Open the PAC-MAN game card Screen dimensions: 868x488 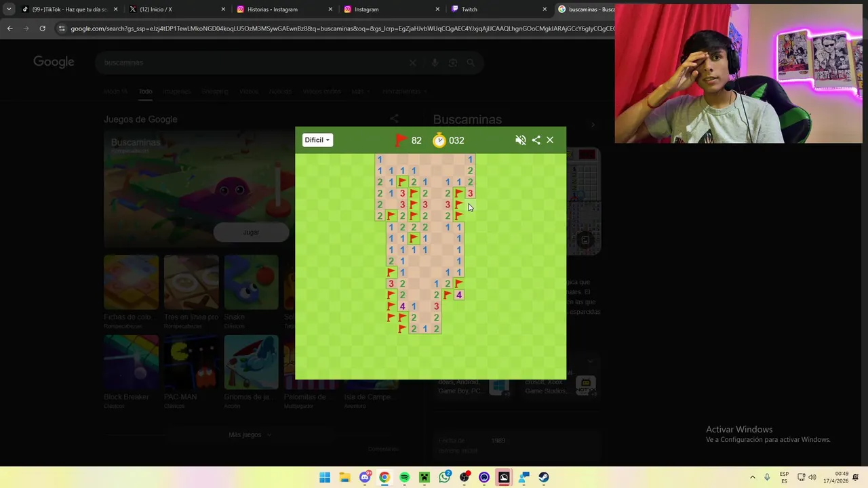(x=191, y=368)
